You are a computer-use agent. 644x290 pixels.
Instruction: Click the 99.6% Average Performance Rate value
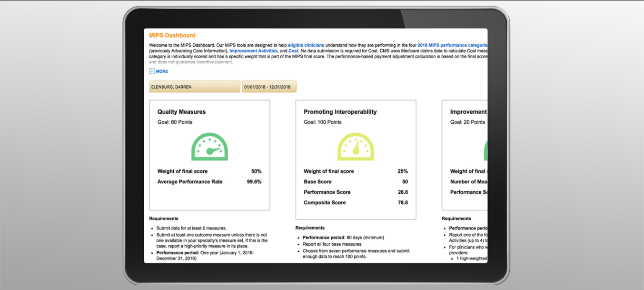[254, 182]
